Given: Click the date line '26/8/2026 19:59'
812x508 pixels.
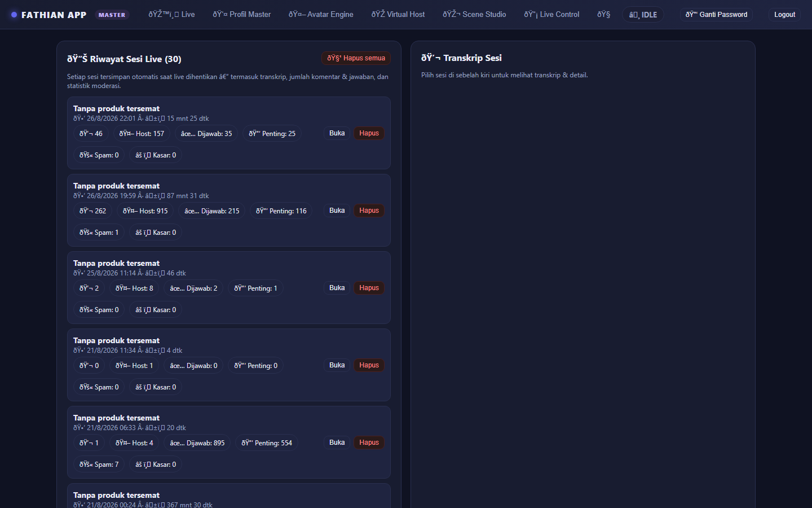Looking at the screenshot, I should pyautogui.click(x=141, y=196).
